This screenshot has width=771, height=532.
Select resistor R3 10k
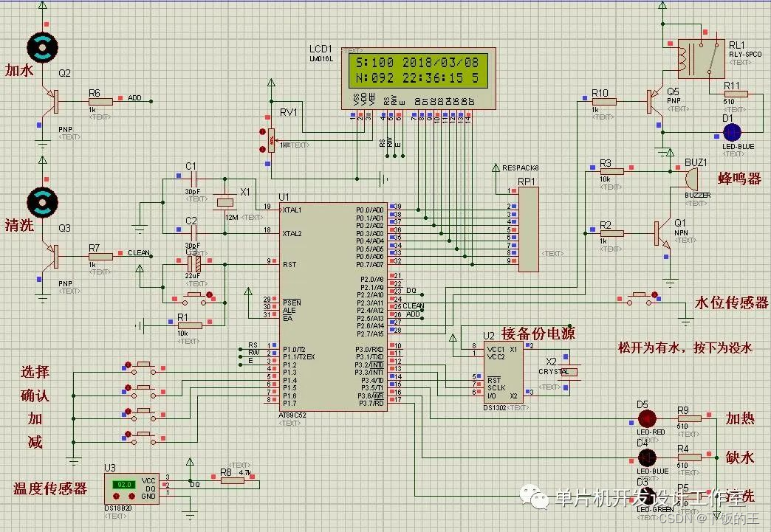tap(611, 171)
